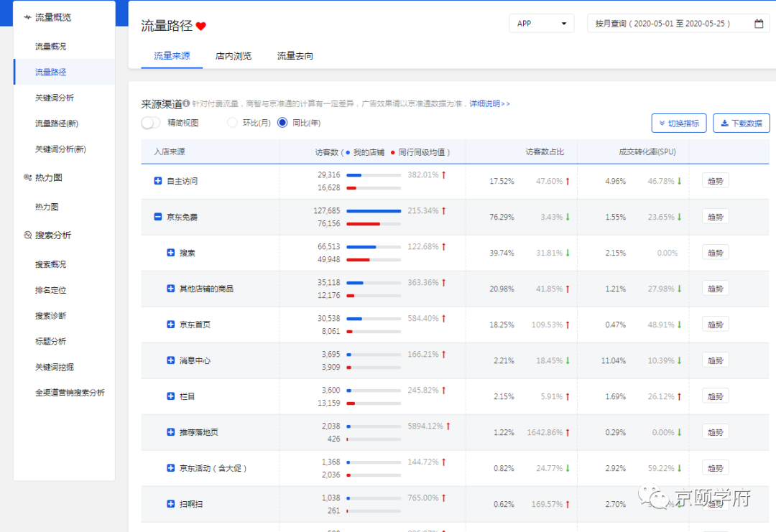Screen dimensions: 776x532
Task: Click the red heart favorite icon
Action: coord(200,26)
